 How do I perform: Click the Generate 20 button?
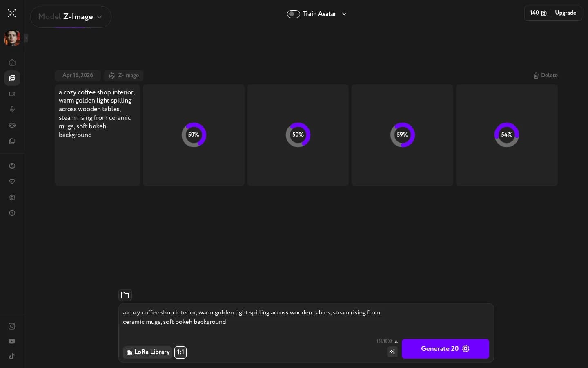(x=445, y=349)
